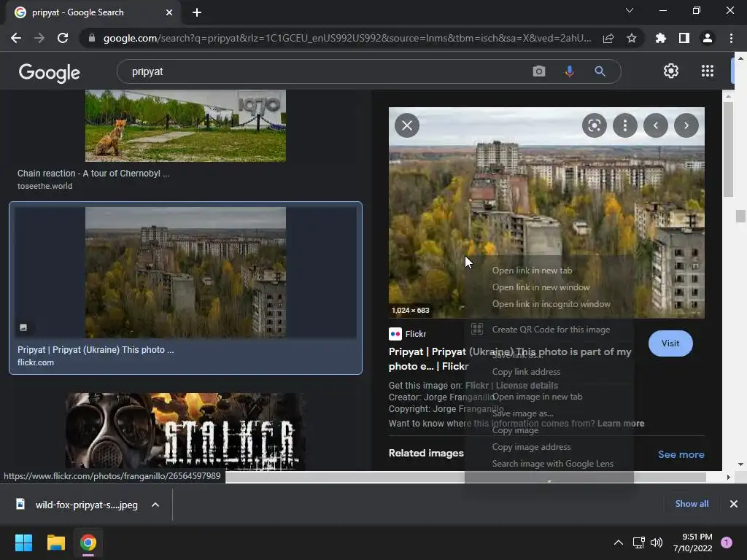Bookmark this page with star icon
The height and width of the screenshot is (560, 747).
tap(632, 38)
